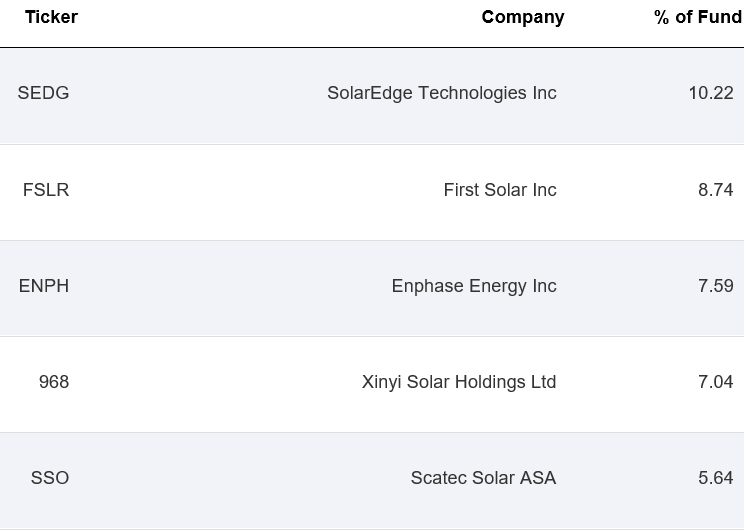Click First Solar Inc company name
This screenshot has width=748, height=532.
click(x=499, y=190)
